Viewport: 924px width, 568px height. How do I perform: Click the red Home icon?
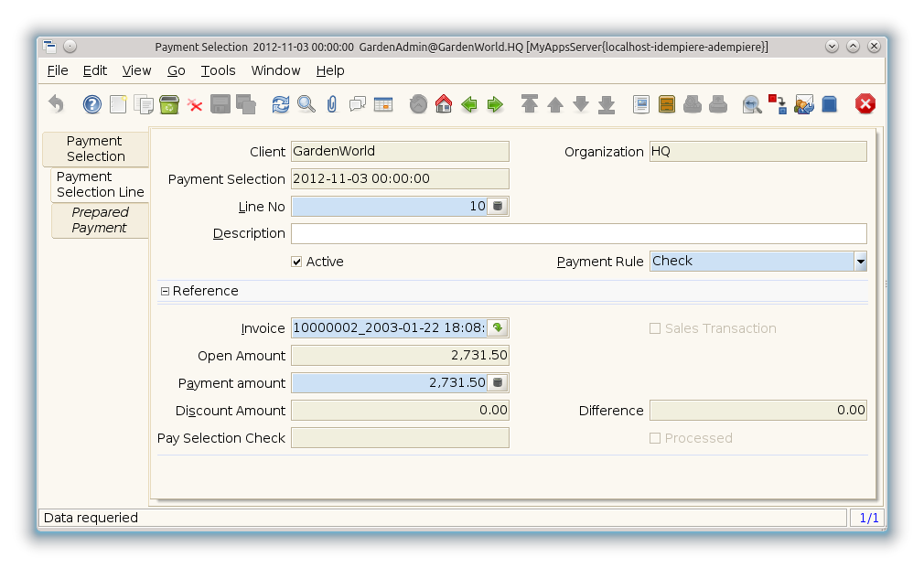tap(444, 104)
